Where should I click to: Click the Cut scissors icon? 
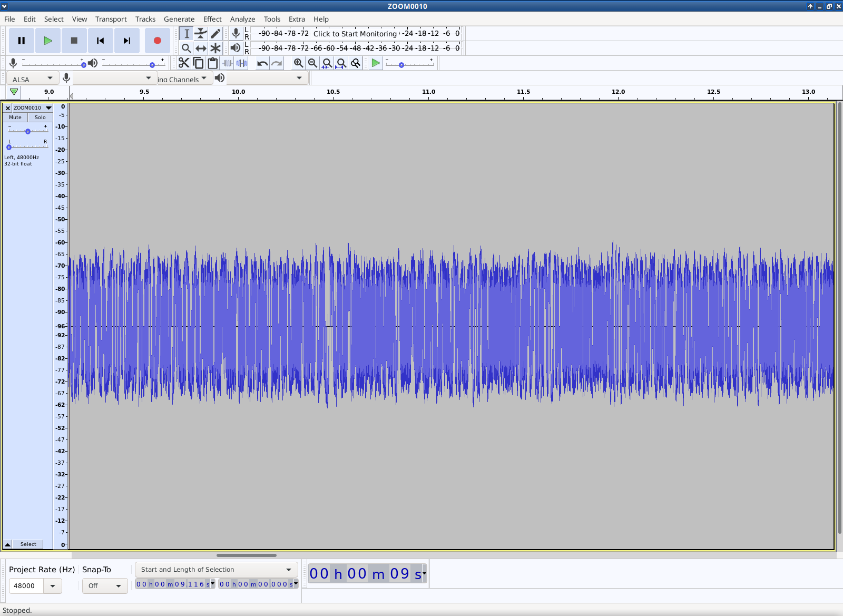[184, 63]
